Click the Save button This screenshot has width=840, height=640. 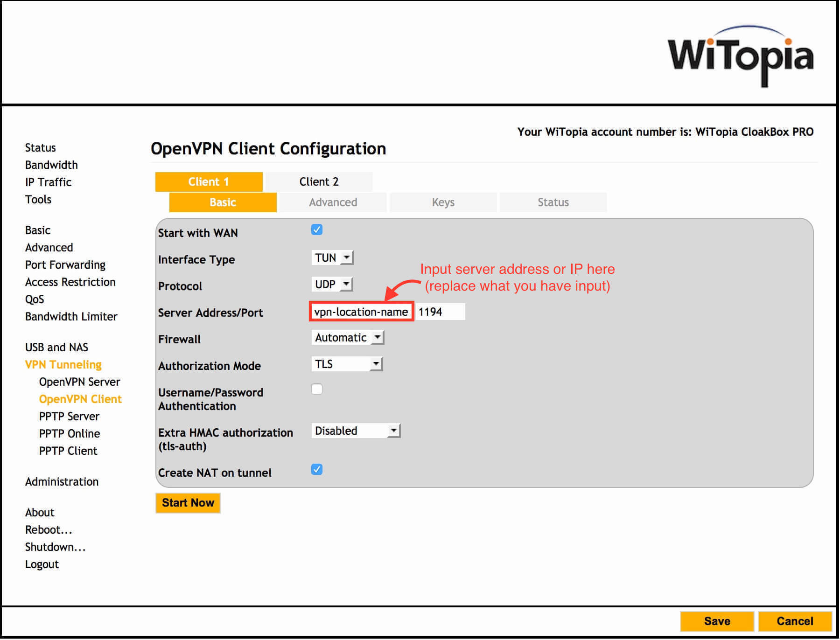(718, 621)
